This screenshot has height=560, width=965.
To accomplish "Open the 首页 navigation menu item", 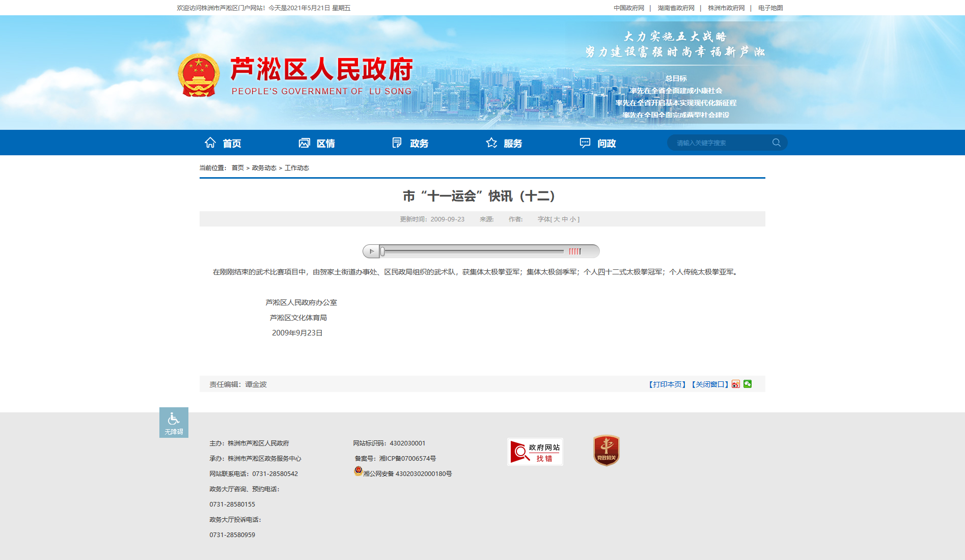I will (223, 143).
